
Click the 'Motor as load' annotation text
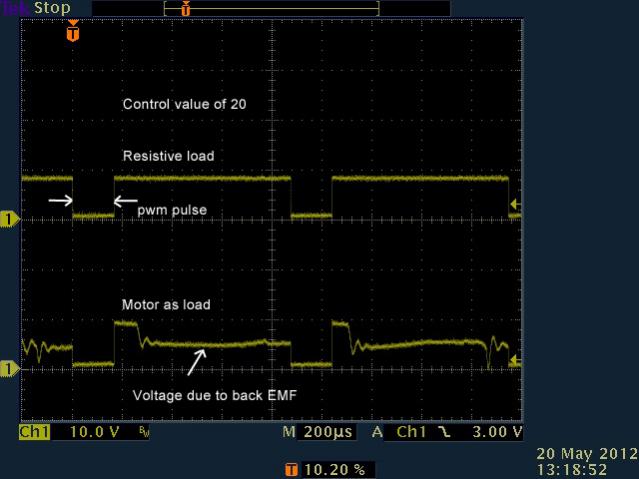coord(166,305)
